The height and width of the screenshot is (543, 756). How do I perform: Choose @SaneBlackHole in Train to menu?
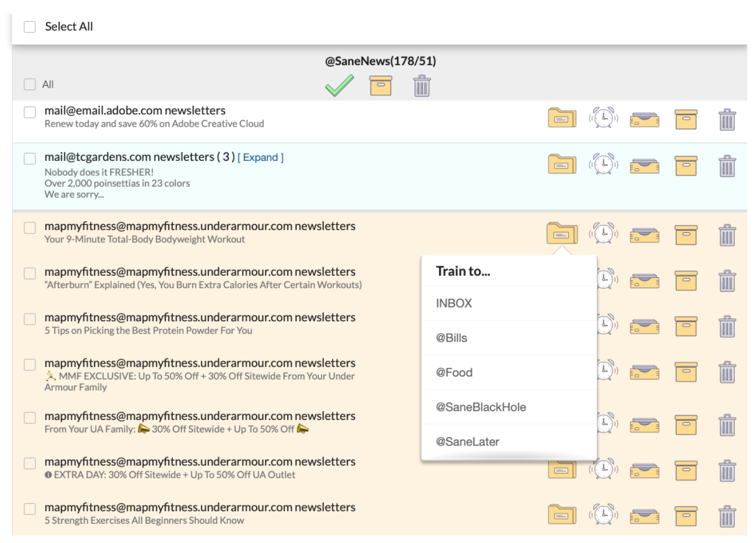481,408
